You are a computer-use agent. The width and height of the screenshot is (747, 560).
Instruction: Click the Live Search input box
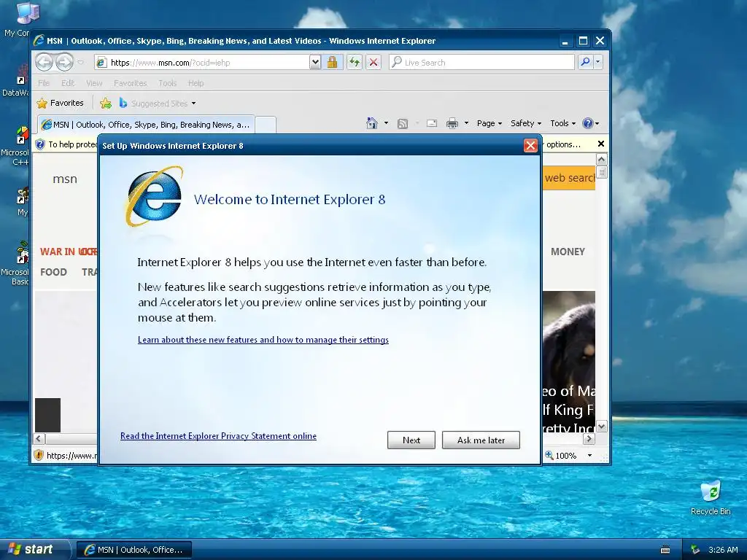pyautogui.click(x=481, y=63)
